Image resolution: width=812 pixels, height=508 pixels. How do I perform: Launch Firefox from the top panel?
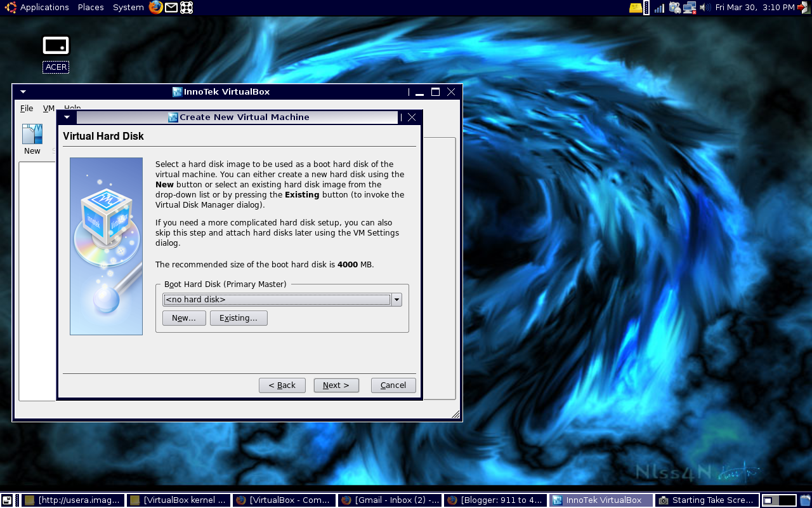pyautogui.click(x=156, y=8)
